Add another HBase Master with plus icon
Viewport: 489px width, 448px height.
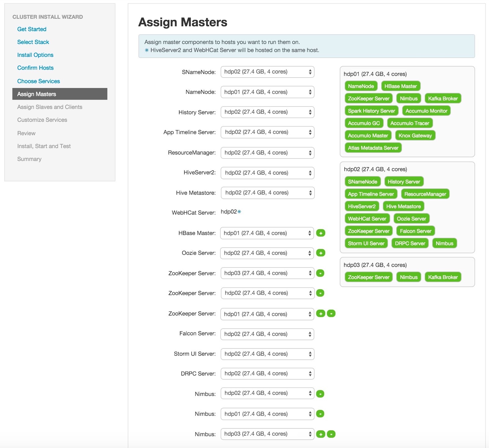321,233
